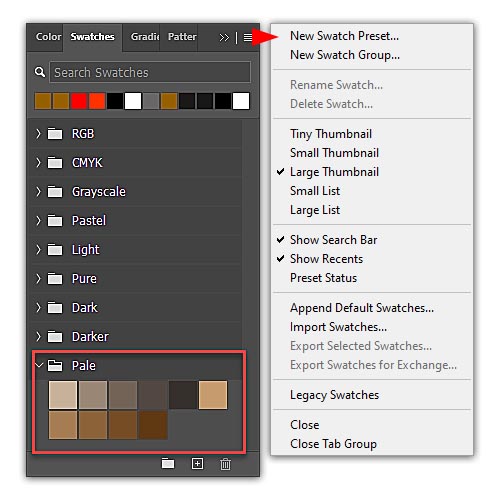The image size is (496, 495).
Task: Expand the RGB swatch group
Action: tap(38, 134)
